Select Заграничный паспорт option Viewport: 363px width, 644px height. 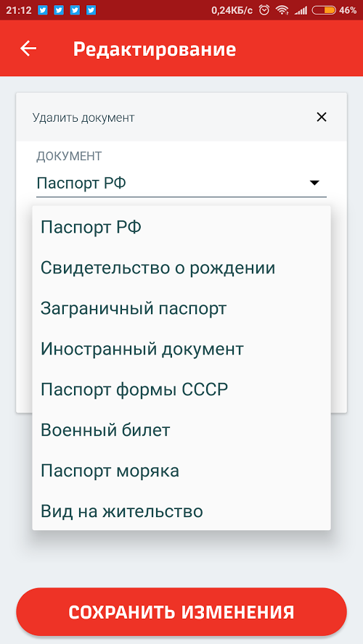point(181,308)
